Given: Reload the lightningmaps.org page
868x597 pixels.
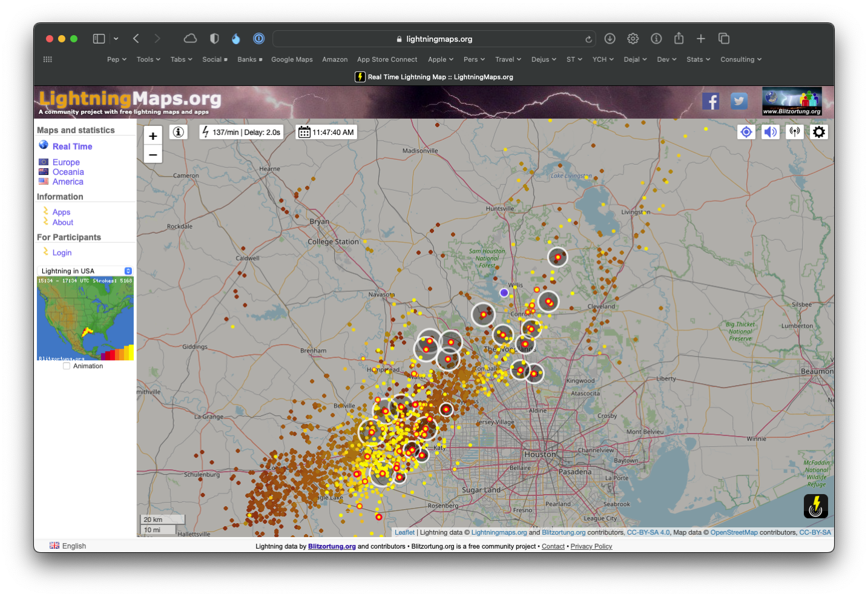Looking at the screenshot, I should tap(588, 39).
